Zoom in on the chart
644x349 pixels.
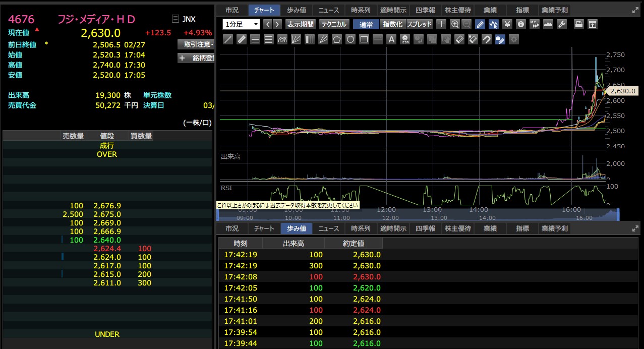pos(454,24)
